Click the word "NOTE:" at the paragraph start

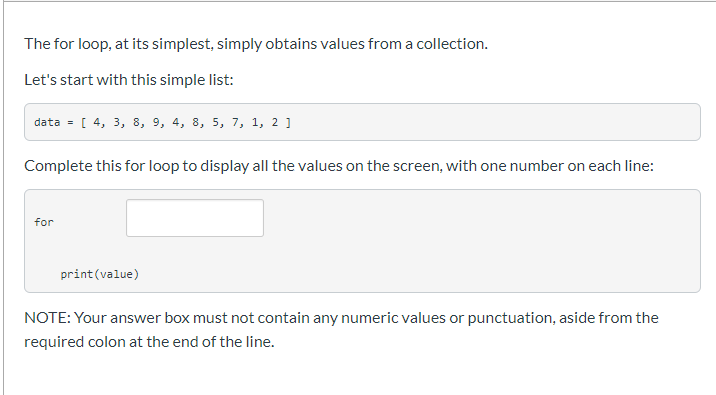pos(47,318)
